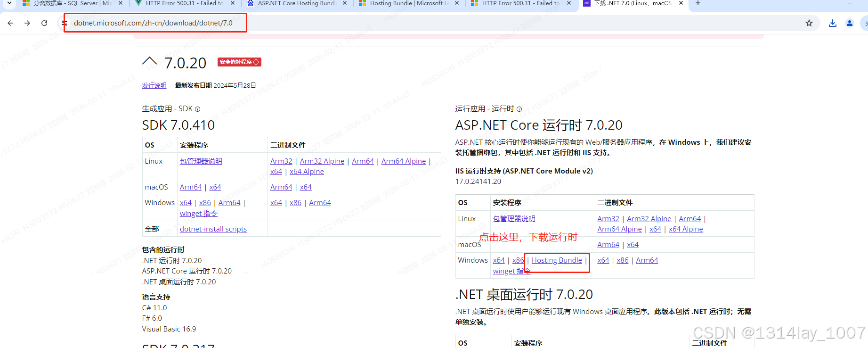Download Windows Arm64 binary in SDK table
The width and height of the screenshot is (868, 348).
point(320,203)
